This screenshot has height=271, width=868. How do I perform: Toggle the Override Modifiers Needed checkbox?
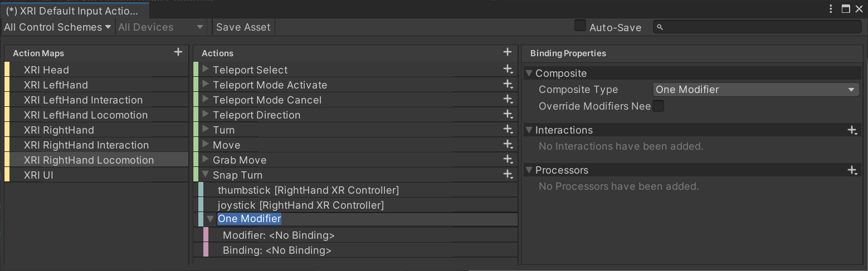coord(659,106)
